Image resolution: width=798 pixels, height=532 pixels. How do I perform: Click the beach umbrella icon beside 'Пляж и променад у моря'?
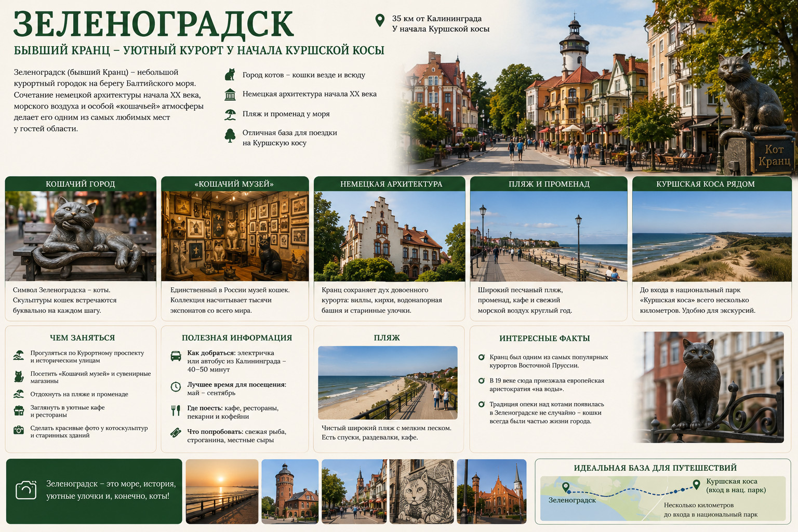click(x=230, y=114)
